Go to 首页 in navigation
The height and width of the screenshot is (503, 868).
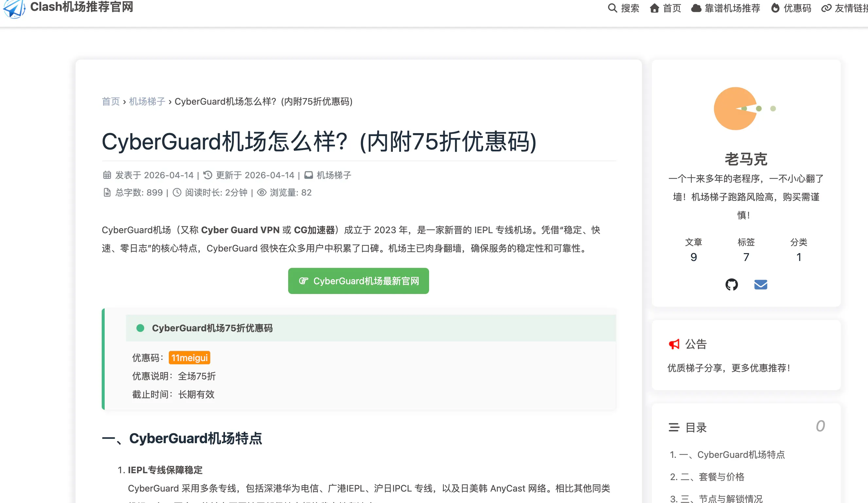672,8
